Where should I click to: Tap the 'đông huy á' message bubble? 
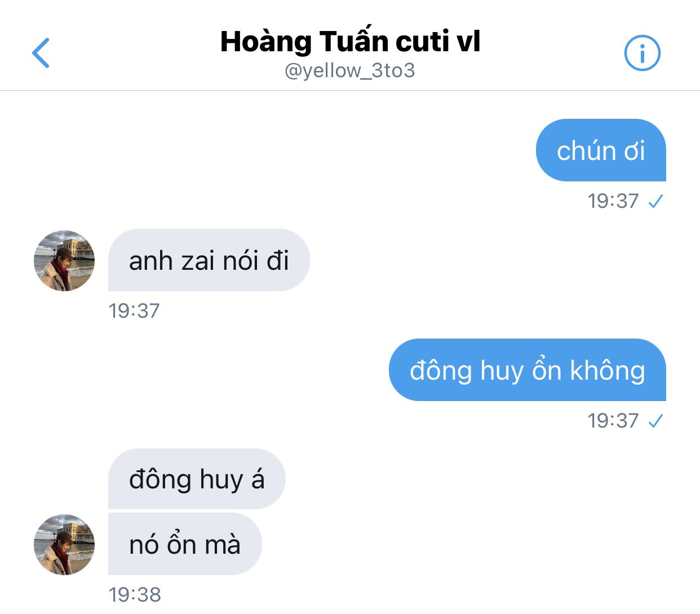(197, 479)
